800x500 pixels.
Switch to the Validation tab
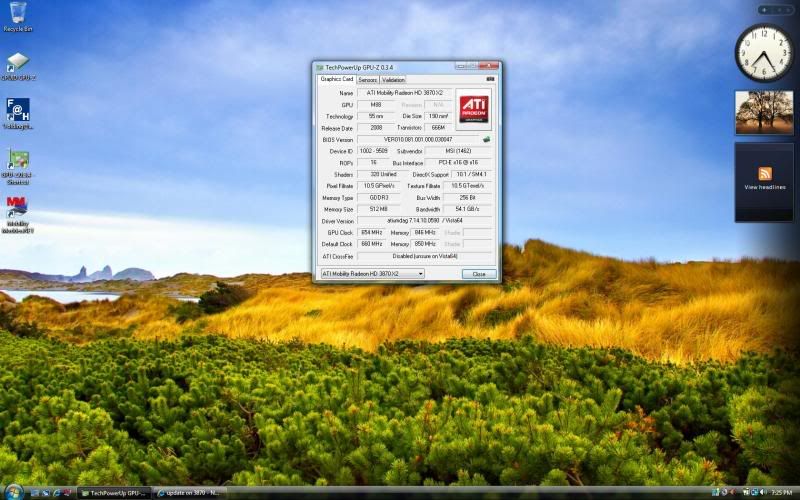coord(393,80)
